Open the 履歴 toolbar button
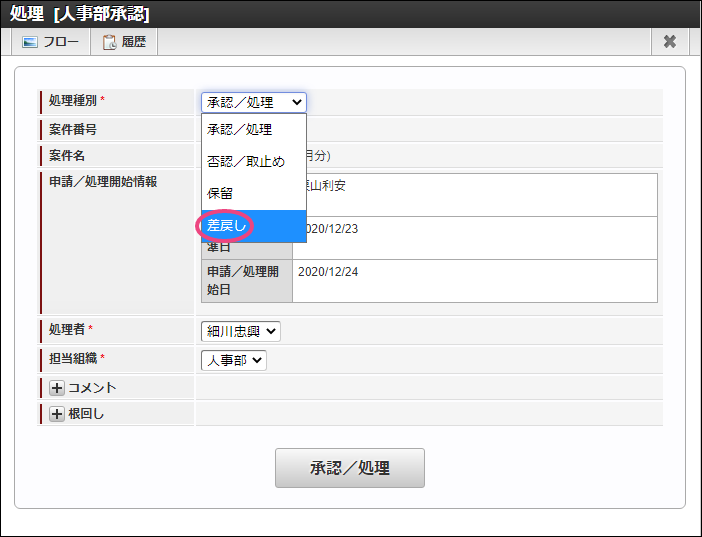 point(125,42)
